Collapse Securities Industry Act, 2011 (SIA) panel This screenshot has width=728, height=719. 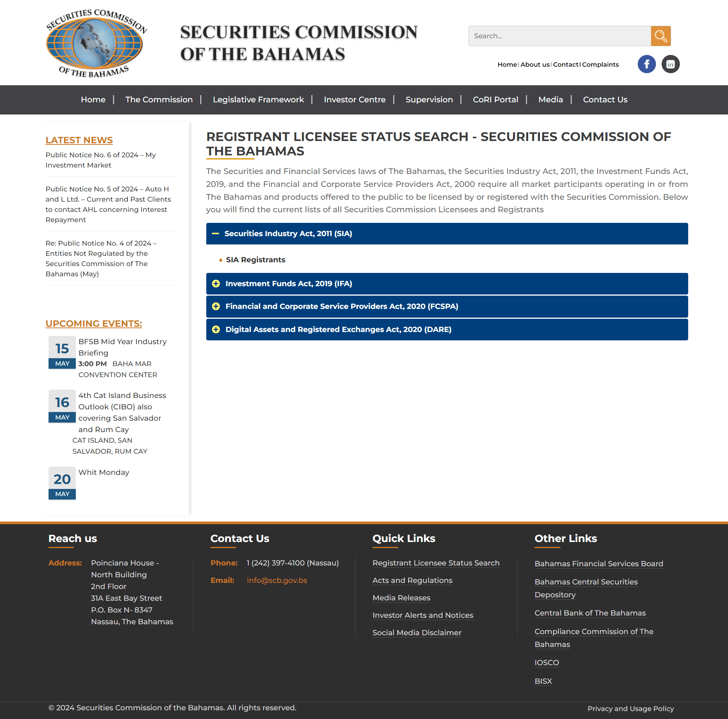coord(447,234)
